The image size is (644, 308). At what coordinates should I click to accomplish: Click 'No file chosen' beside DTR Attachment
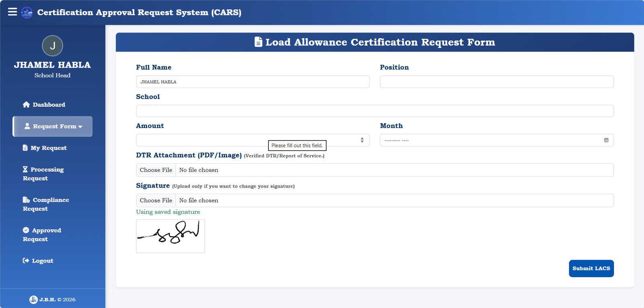(x=198, y=170)
